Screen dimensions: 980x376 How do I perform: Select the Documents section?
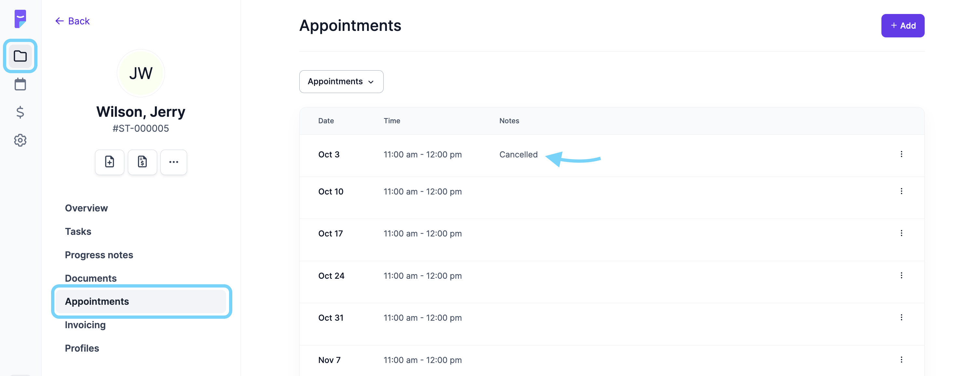(x=90, y=278)
